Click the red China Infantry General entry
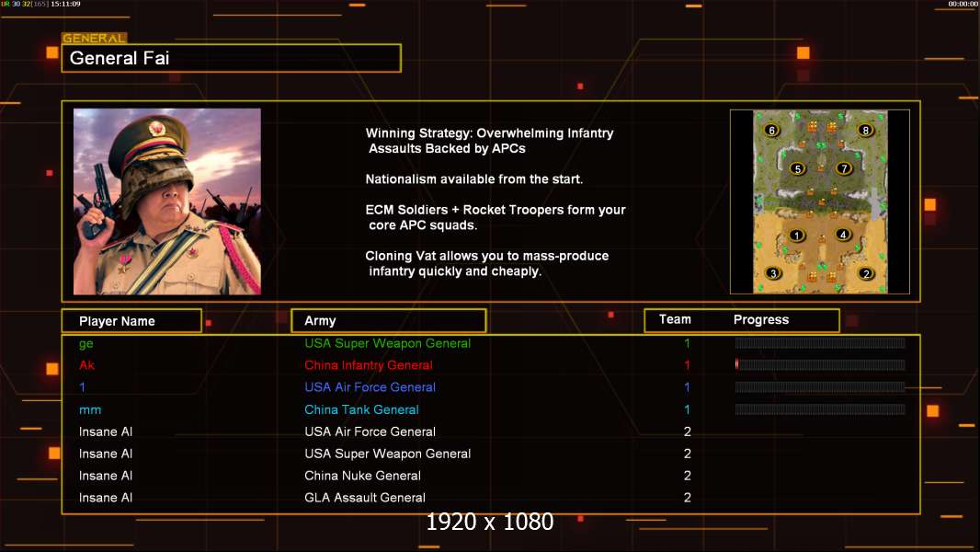Screen dimensions: 980x552 [x=368, y=365]
